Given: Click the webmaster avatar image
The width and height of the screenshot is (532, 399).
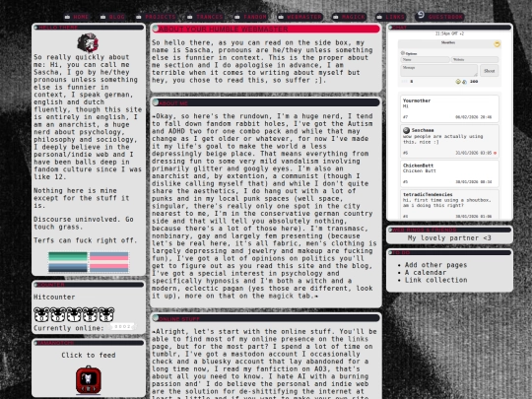Looking at the screenshot, I should pyautogui.click(x=88, y=42).
